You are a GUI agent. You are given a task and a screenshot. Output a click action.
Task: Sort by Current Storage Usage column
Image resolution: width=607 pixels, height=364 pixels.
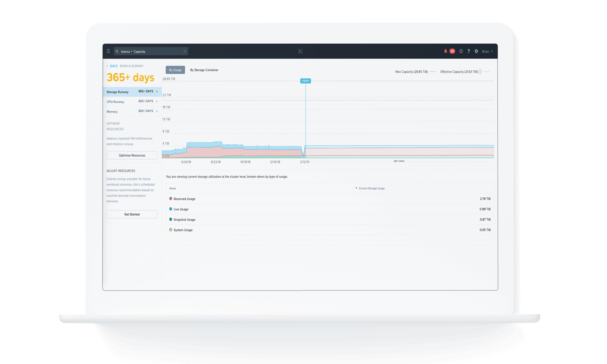coord(371,188)
